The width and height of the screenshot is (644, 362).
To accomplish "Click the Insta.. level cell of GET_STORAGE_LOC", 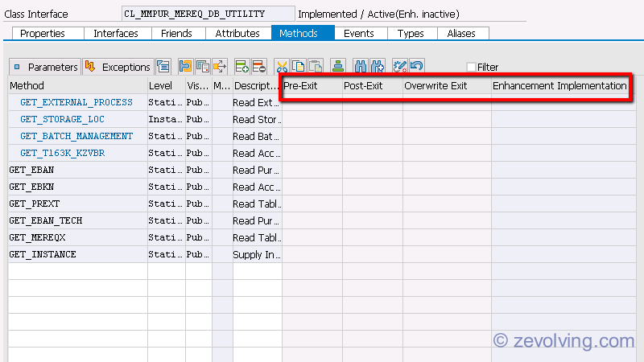I will click(167, 119).
